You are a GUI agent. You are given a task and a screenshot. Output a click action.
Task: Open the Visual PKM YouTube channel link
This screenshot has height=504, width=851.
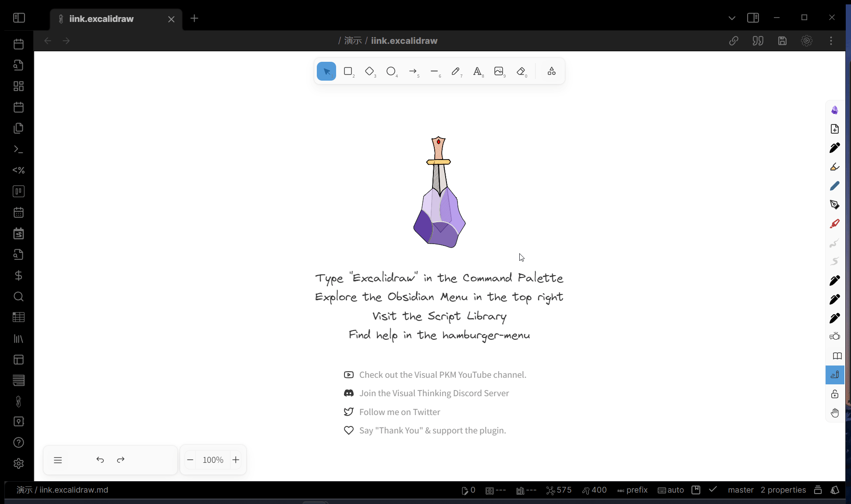coord(443,375)
